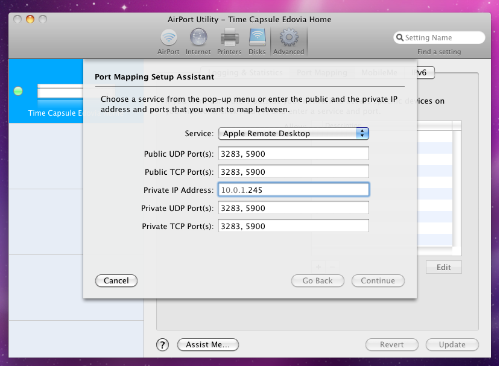500x366 pixels.
Task: Click the Go Back button
Action: tap(317, 281)
